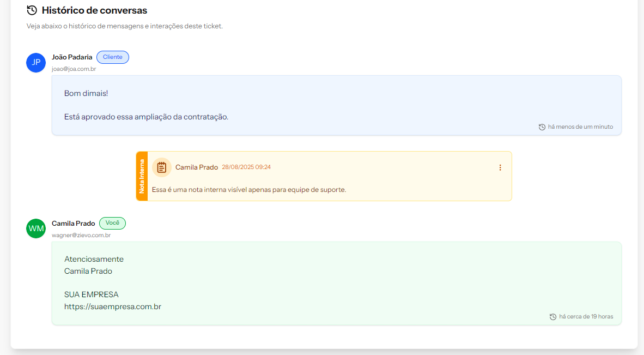Click the Cliente badge
The image size is (644, 355).
[113, 57]
